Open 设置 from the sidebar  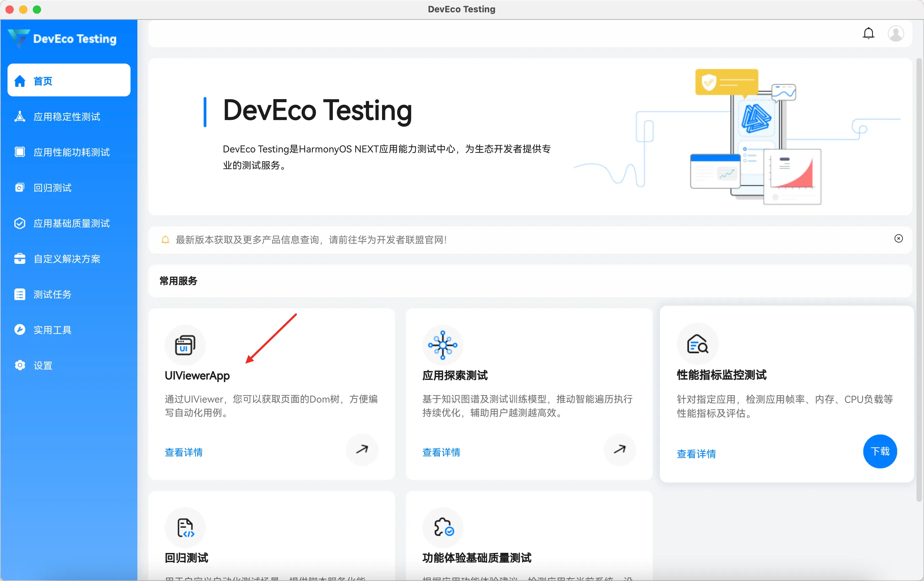(43, 366)
